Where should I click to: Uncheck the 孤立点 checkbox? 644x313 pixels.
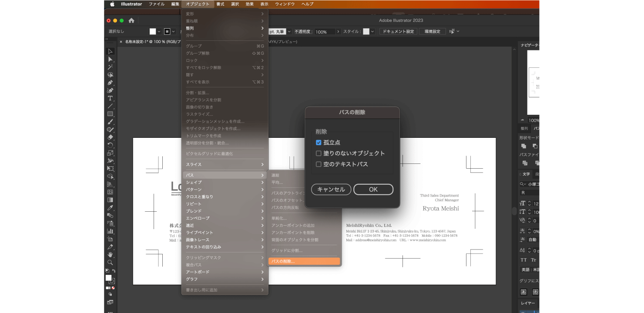319,143
